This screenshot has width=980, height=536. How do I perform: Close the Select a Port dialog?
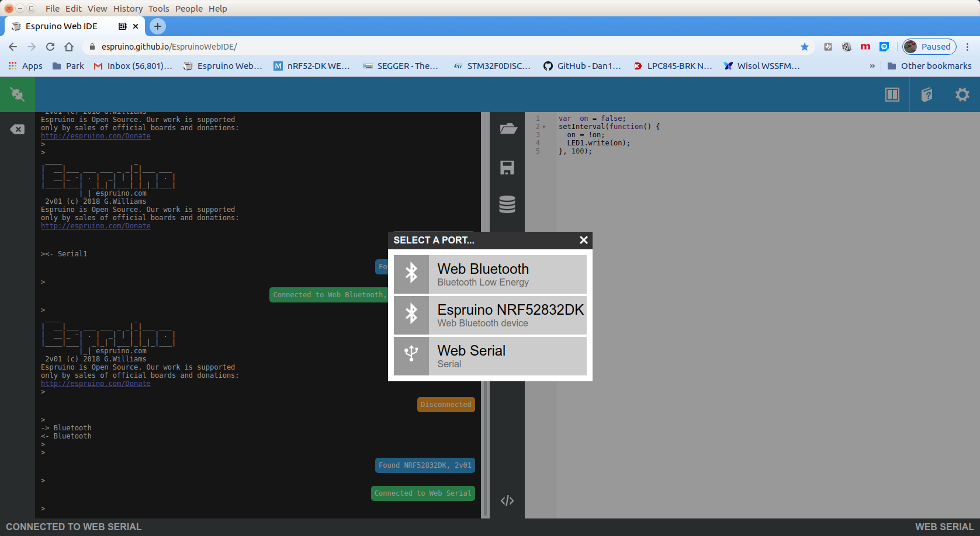tap(583, 240)
